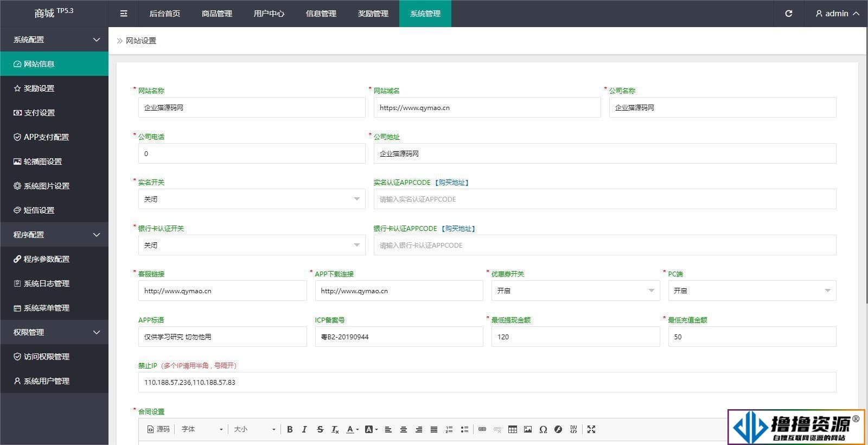Open 轮播图设置 in the sidebar
Image resolution: width=868 pixels, height=445 pixels.
click(x=54, y=162)
